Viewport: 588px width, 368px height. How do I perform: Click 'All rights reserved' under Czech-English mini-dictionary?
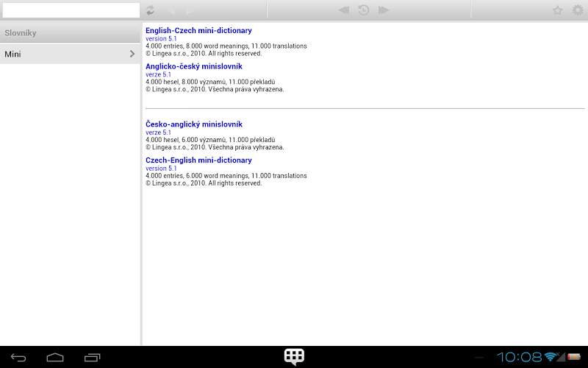pyautogui.click(x=235, y=183)
